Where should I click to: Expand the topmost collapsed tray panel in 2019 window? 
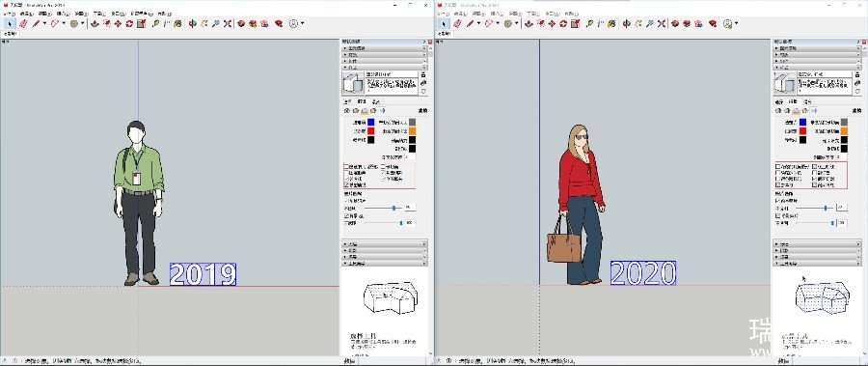384,48
